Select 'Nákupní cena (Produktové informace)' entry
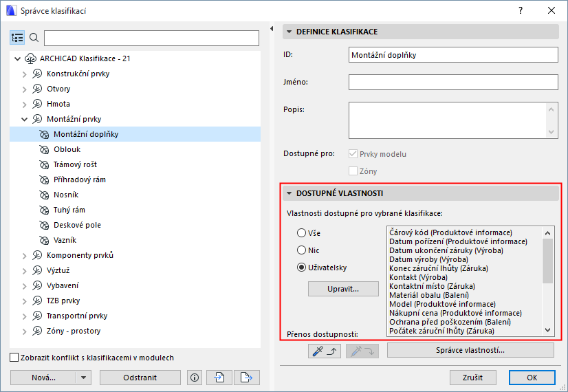This screenshot has width=568, height=392. [455, 313]
